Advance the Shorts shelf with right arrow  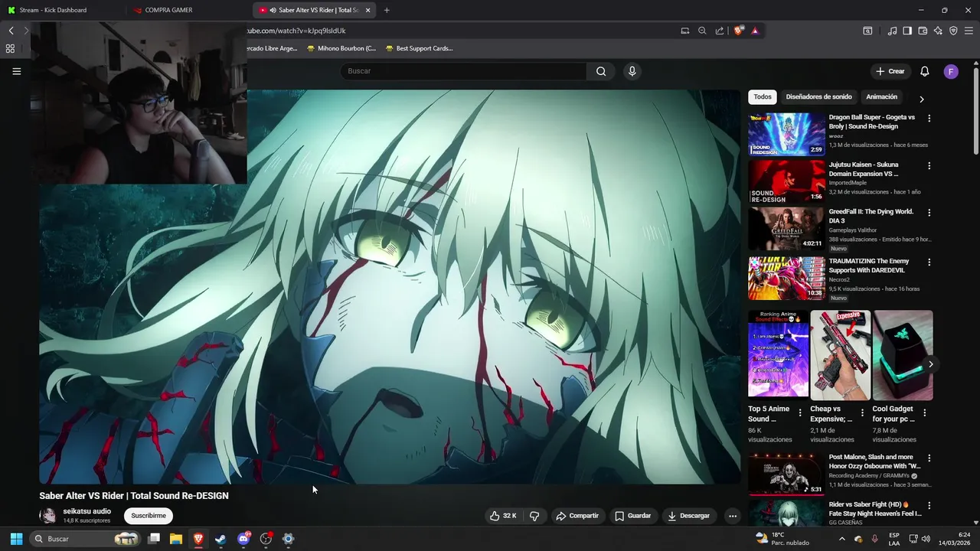(930, 364)
